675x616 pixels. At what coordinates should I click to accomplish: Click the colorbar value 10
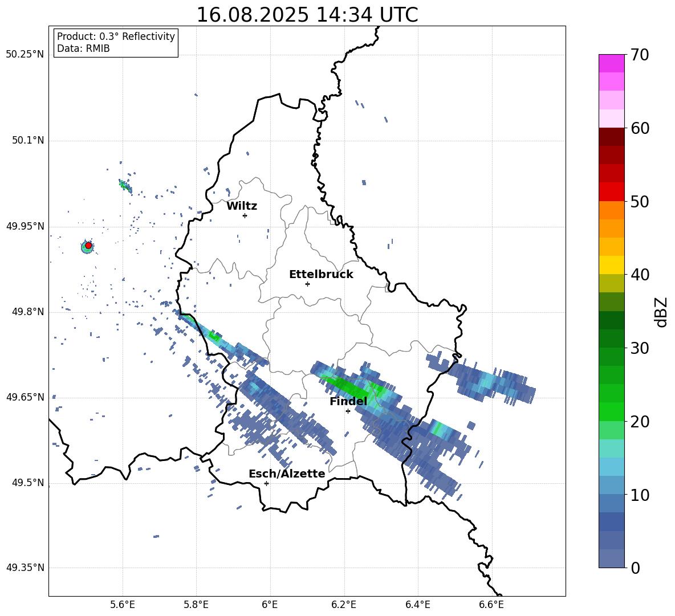pyautogui.click(x=640, y=495)
